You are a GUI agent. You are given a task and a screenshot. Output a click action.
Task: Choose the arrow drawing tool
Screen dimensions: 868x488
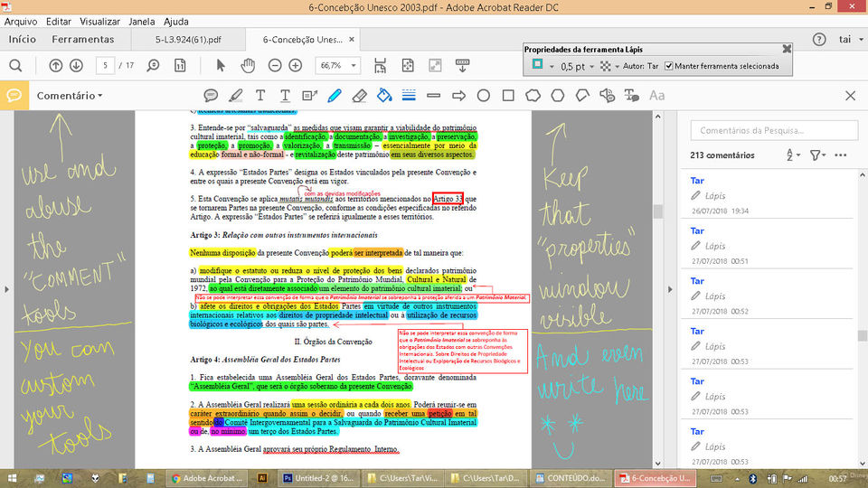pyautogui.click(x=458, y=95)
